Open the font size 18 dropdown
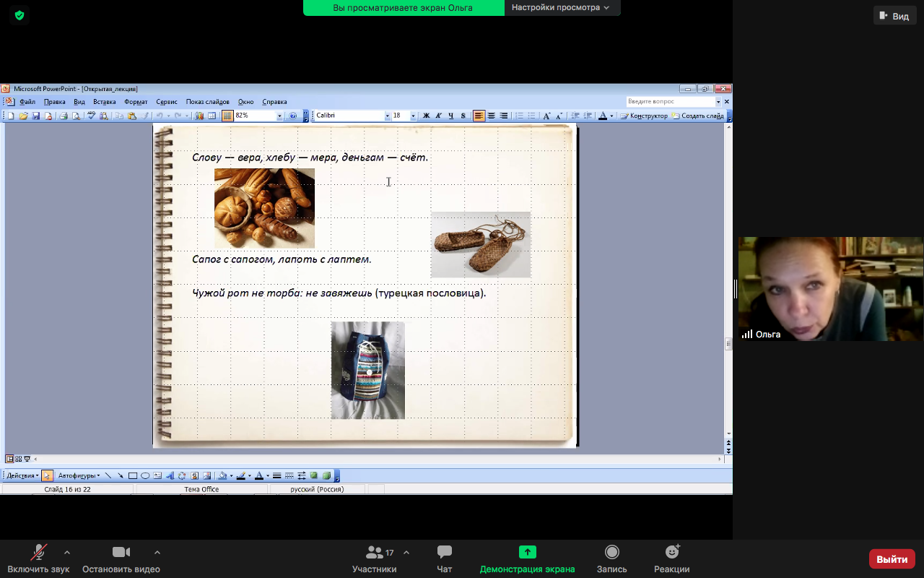Image resolution: width=924 pixels, height=578 pixels. 413,116
